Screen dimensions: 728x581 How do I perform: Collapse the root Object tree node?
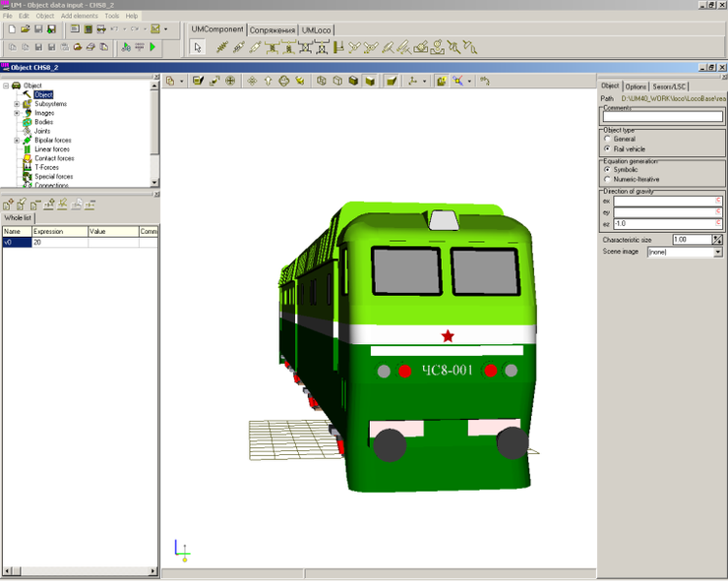(x=6, y=86)
